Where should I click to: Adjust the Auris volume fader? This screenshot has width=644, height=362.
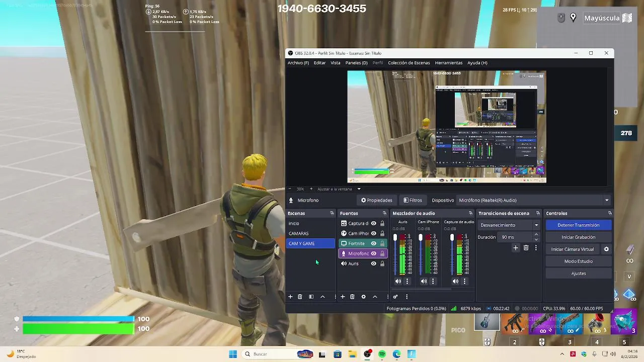click(395, 238)
